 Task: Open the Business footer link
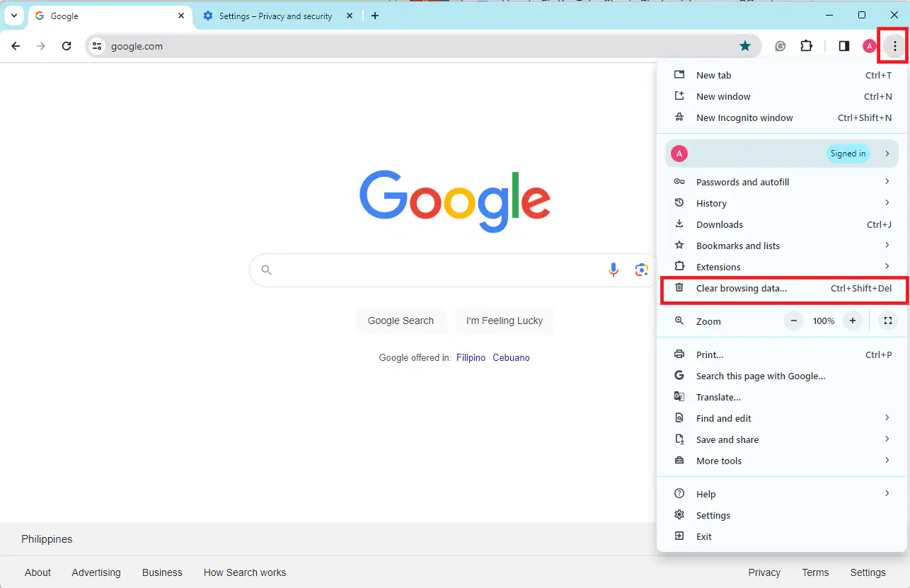point(162,572)
